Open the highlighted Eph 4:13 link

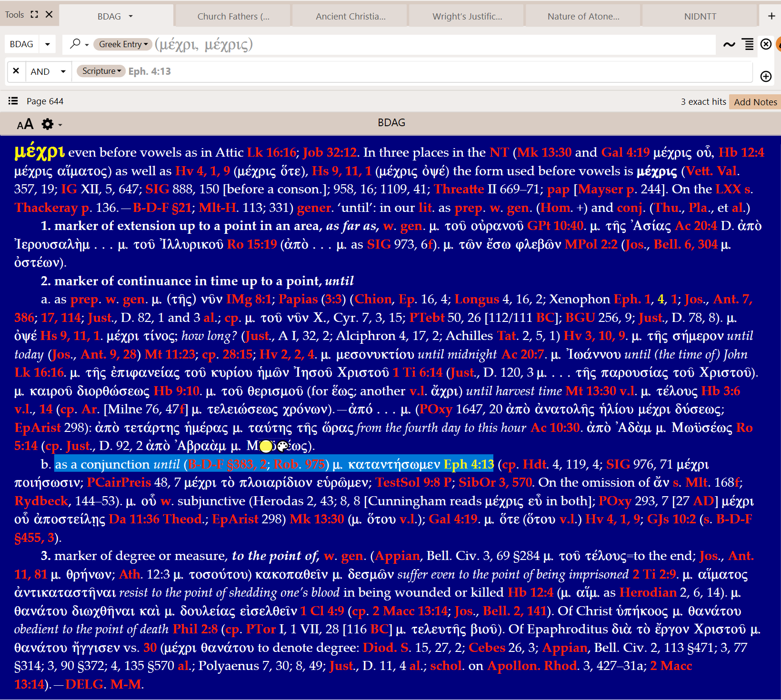[x=469, y=464]
